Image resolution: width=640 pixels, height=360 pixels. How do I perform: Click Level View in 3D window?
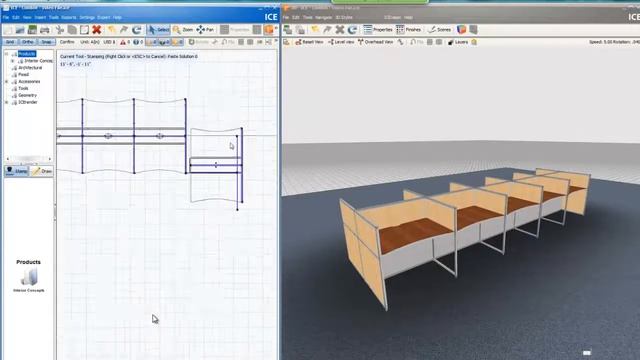point(341,42)
